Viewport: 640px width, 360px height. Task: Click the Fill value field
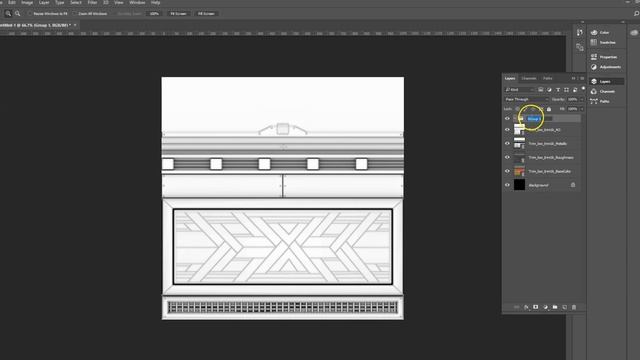coord(572,109)
